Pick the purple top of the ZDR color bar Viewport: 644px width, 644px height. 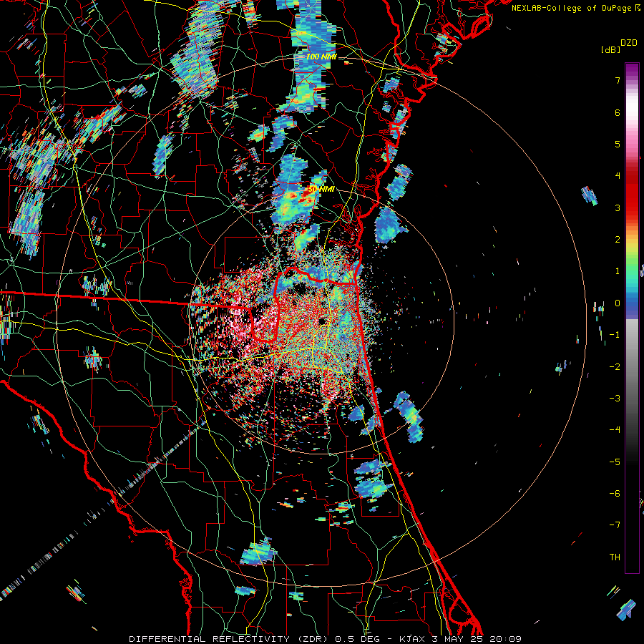coord(632,70)
